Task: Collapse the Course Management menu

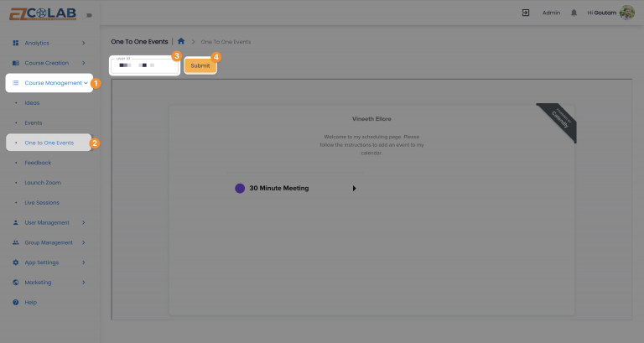Action: click(86, 83)
